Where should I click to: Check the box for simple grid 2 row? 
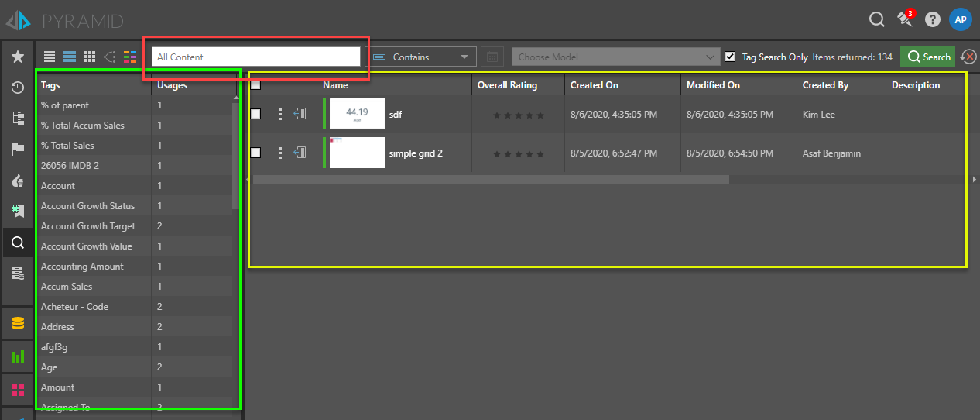tap(255, 153)
